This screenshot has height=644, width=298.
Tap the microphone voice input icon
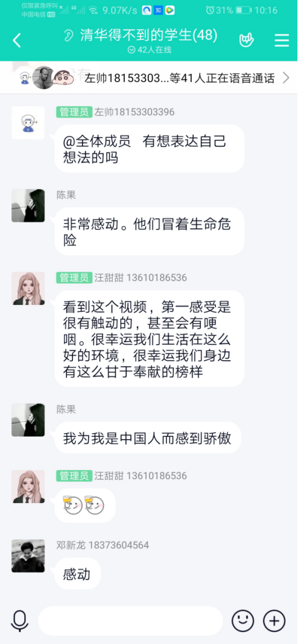click(20, 621)
